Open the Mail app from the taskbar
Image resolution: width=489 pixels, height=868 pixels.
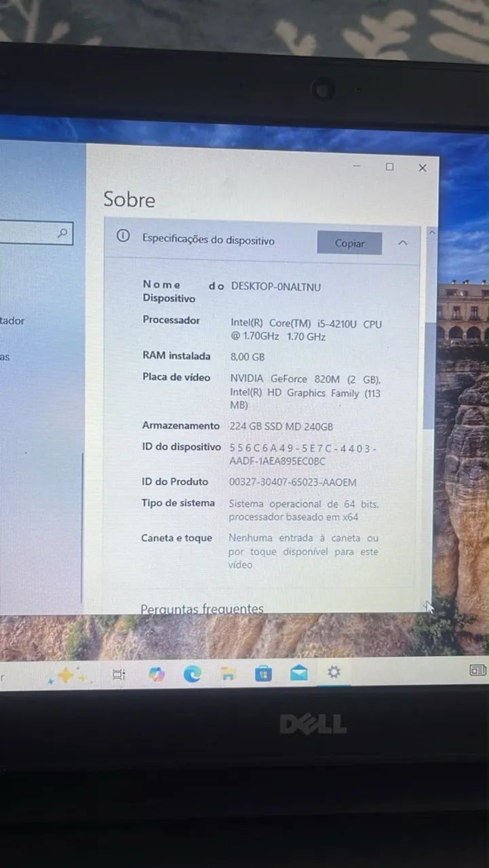pyautogui.click(x=298, y=673)
